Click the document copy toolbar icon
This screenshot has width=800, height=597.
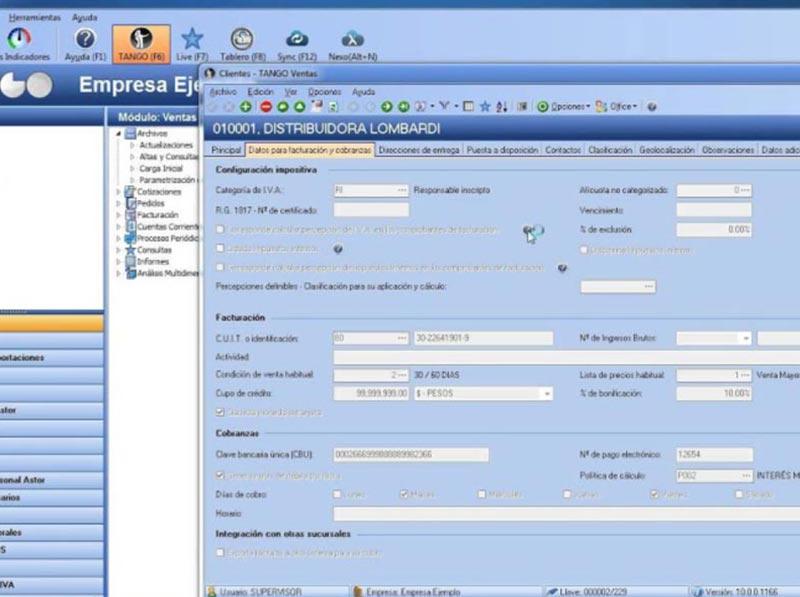[317, 106]
